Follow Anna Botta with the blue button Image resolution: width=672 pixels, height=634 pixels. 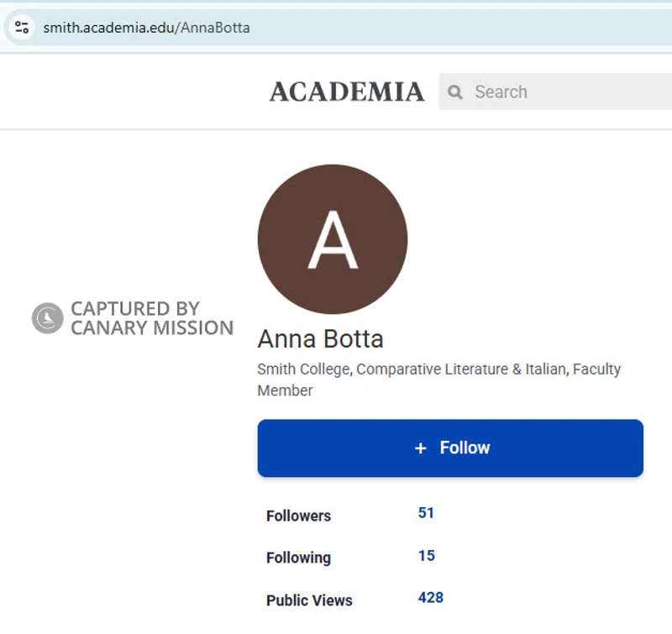(x=450, y=448)
